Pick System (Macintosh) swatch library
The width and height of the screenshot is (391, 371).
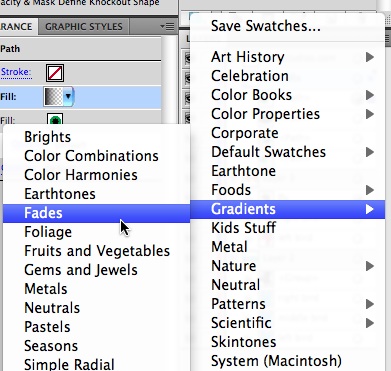[276, 361]
